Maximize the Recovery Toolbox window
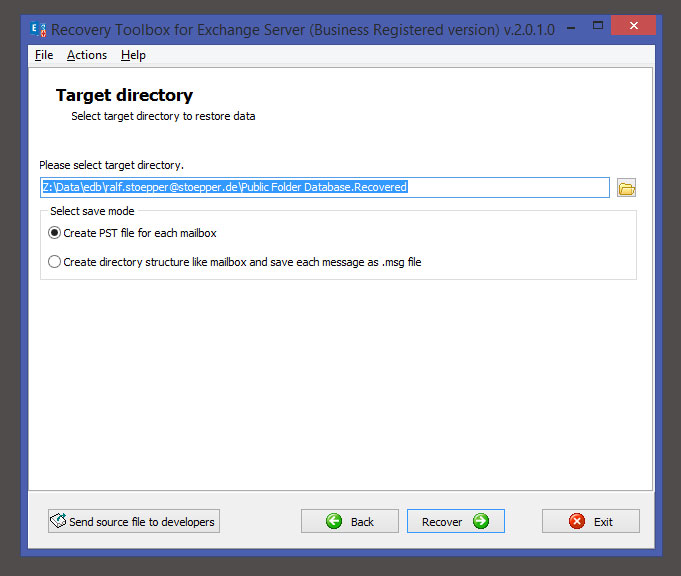Image resolution: width=681 pixels, height=576 pixels. pos(598,26)
